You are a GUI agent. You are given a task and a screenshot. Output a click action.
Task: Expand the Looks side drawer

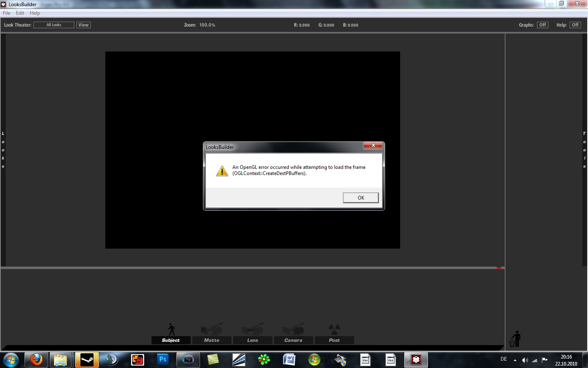point(3,150)
